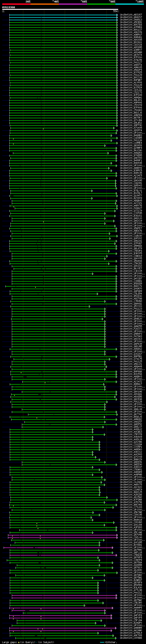Select label UniRef100_Q9Z313
The width and height of the screenshot is (146, 644).
coord(131,339)
